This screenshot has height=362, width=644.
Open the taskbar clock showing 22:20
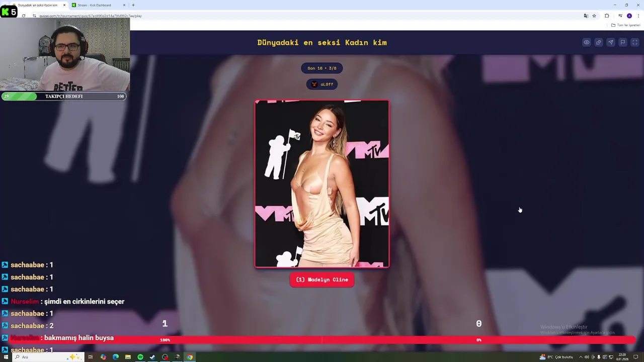pyautogui.click(x=622, y=357)
